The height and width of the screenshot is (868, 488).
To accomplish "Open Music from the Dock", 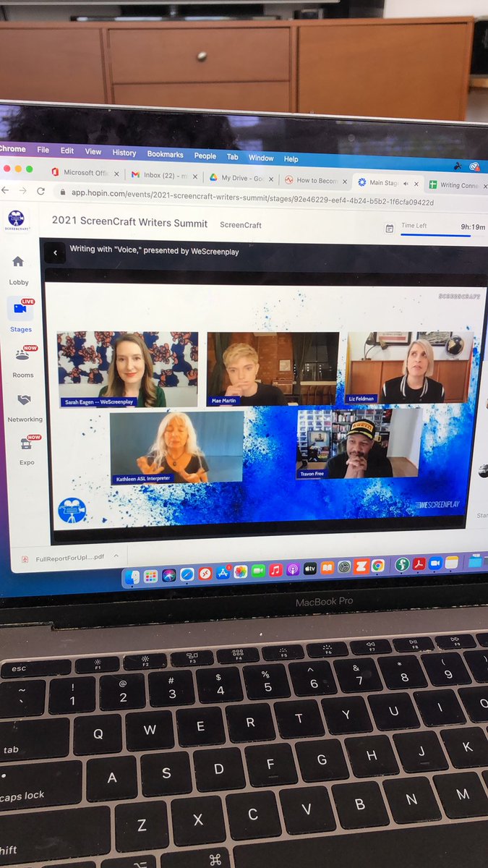I will click(x=275, y=571).
